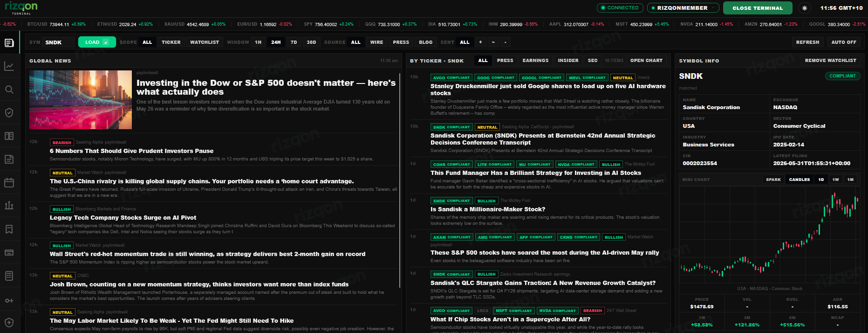868x333 pixels.
Task: Open the Dow or S&P 500 headline thumbnail
Action: click(x=81, y=100)
